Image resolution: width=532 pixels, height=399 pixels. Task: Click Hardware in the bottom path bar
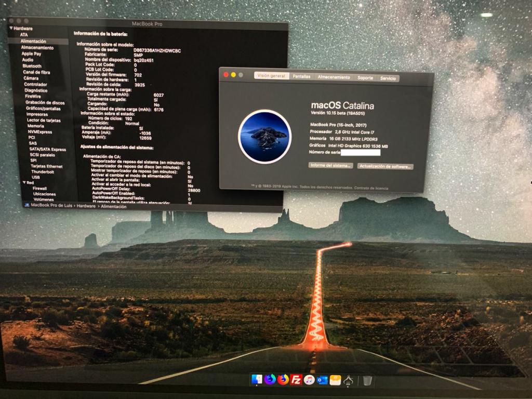[86, 206]
